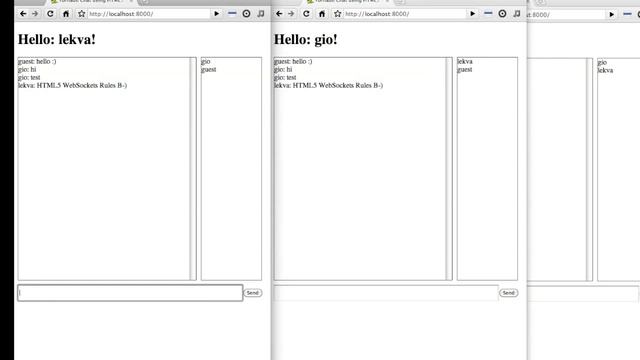Image resolution: width=640 pixels, height=360 pixels.
Task: Select user lekva in gio's user list
Action: point(465,62)
